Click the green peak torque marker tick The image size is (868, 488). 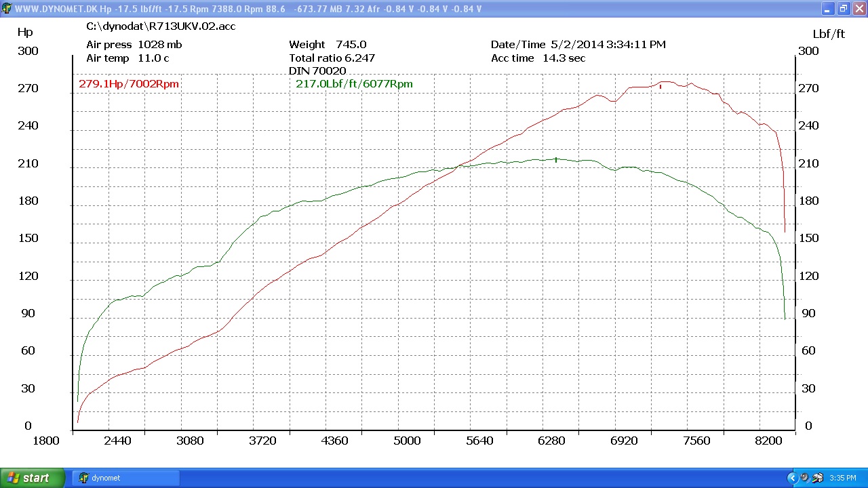[x=556, y=160]
